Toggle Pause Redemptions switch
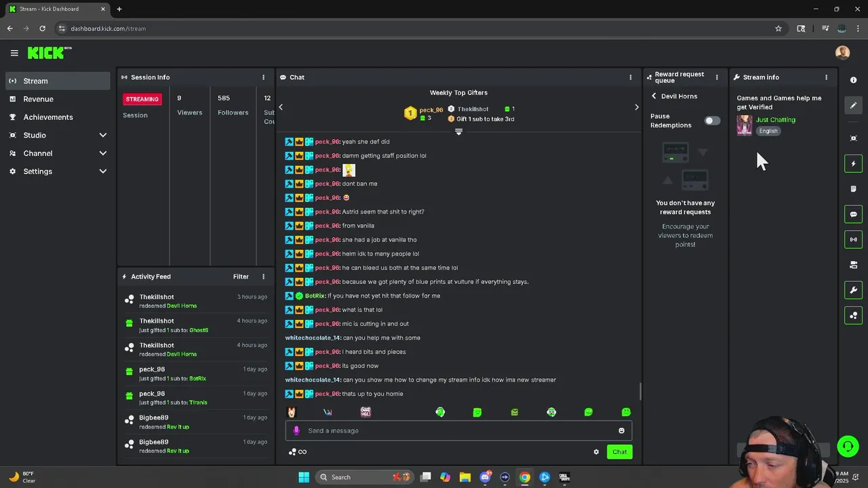The image size is (868, 488). coord(712,121)
